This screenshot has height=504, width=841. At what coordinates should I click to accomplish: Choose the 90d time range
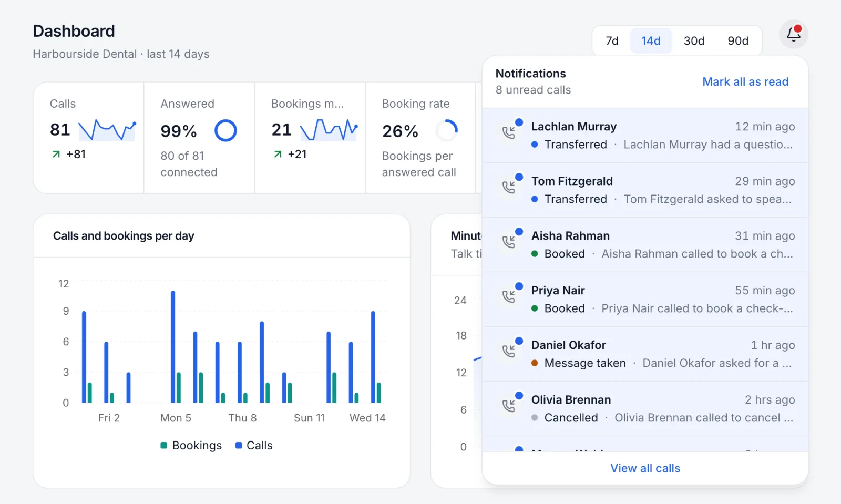tap(738, 41)
